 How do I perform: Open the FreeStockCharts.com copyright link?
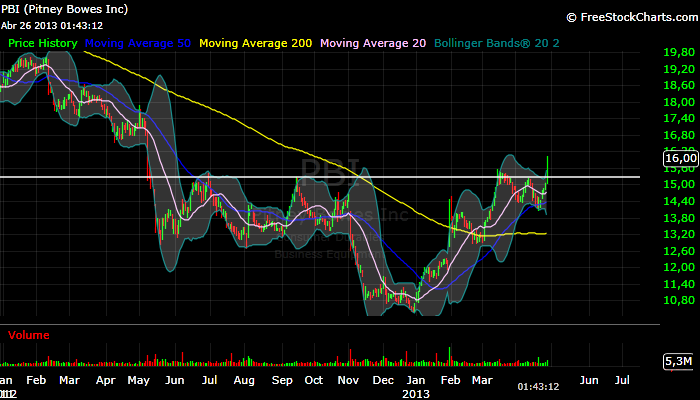(632, 17)
